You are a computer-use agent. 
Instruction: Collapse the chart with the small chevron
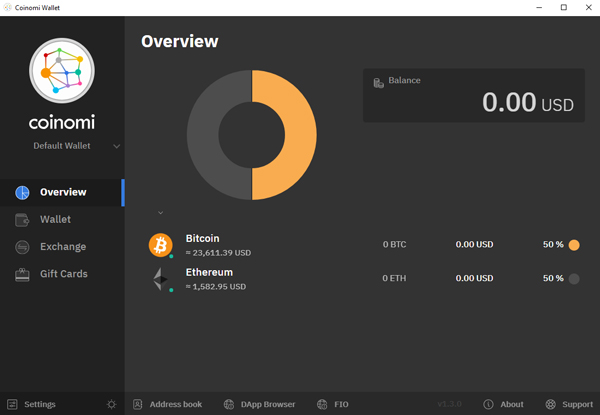click(x=161, y=213)
